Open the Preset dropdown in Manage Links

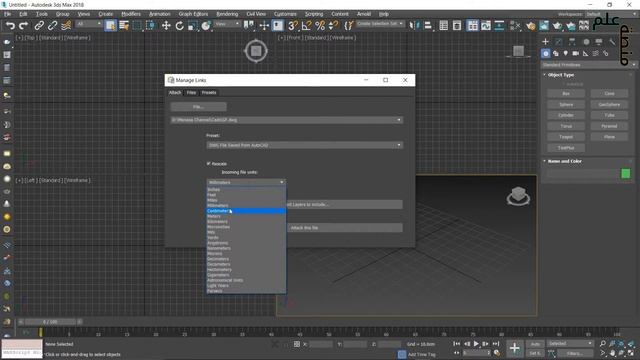pos(304,145)
